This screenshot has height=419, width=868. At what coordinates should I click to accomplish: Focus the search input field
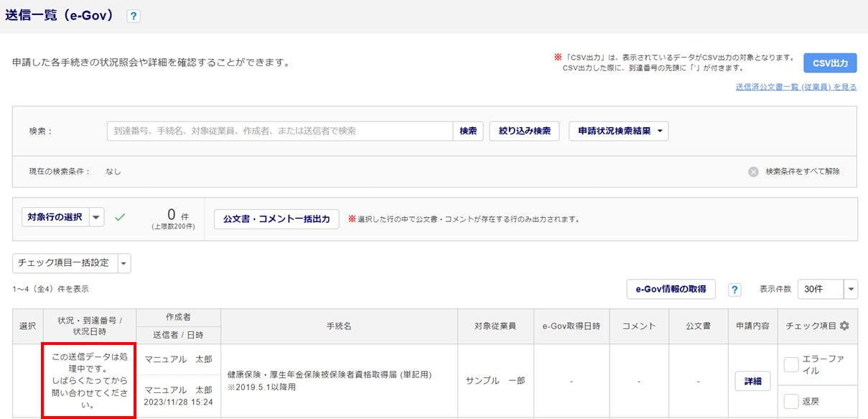[x=279, y=131]
